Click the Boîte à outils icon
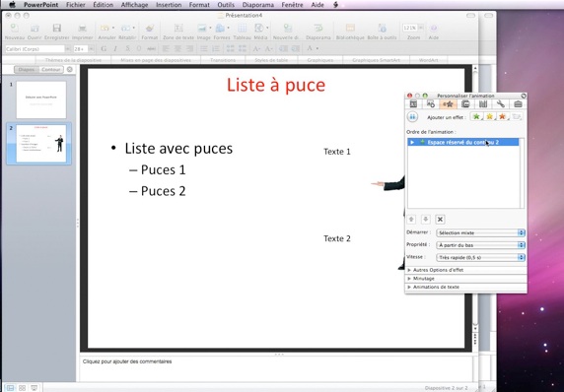 pos(382,29)
